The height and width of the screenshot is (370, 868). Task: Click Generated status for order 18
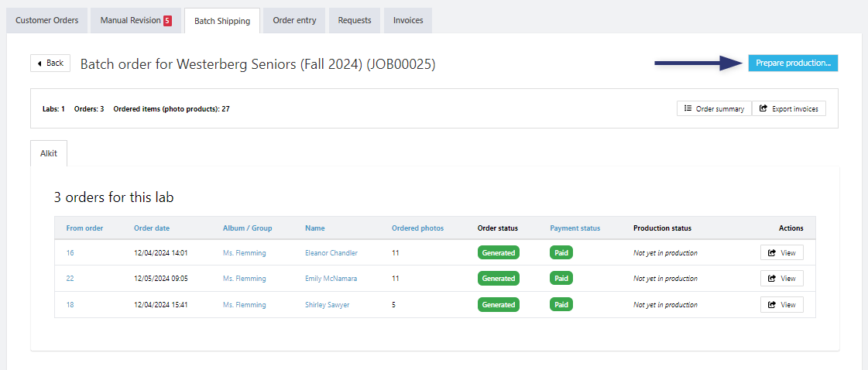click(x=498, y=305)
